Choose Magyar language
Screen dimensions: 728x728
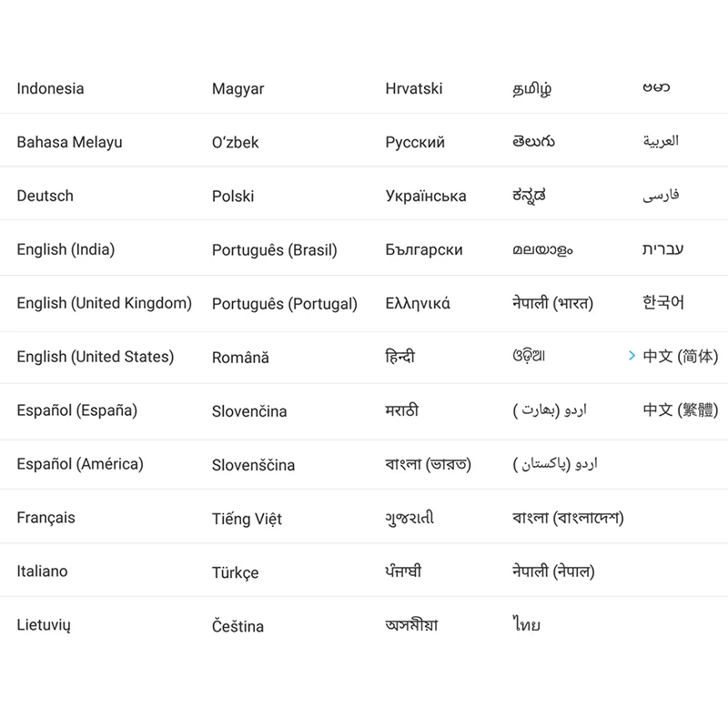click(238, 88)
